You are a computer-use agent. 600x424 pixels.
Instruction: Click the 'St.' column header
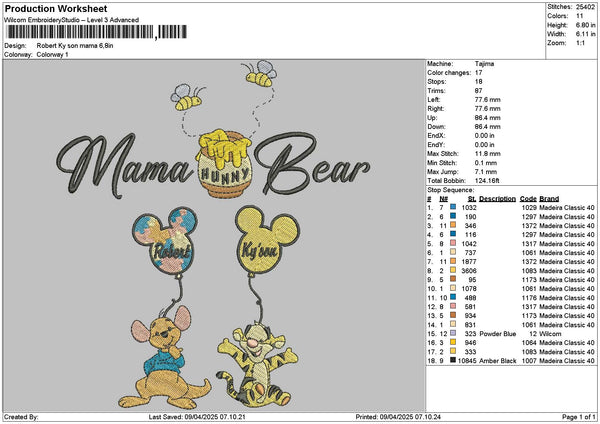472,199
